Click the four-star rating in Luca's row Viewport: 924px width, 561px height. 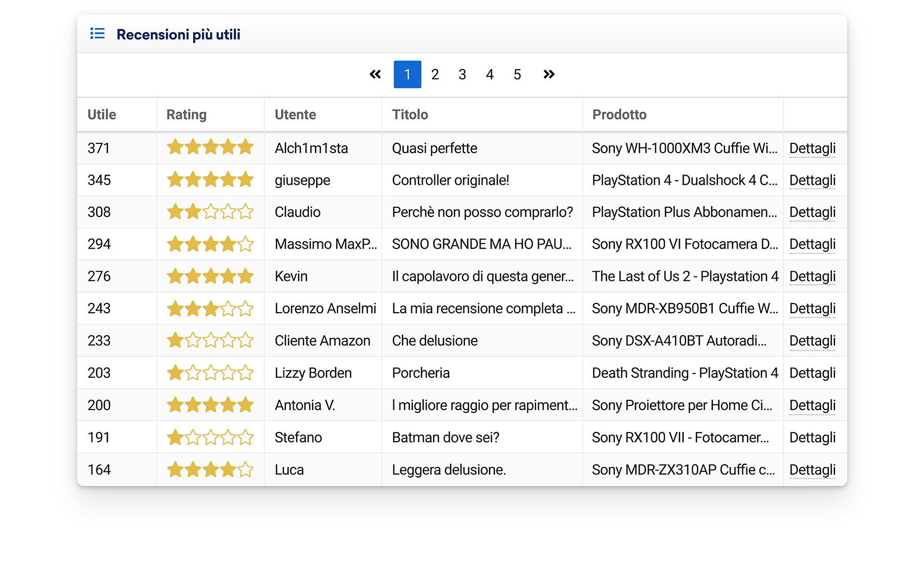210,469
